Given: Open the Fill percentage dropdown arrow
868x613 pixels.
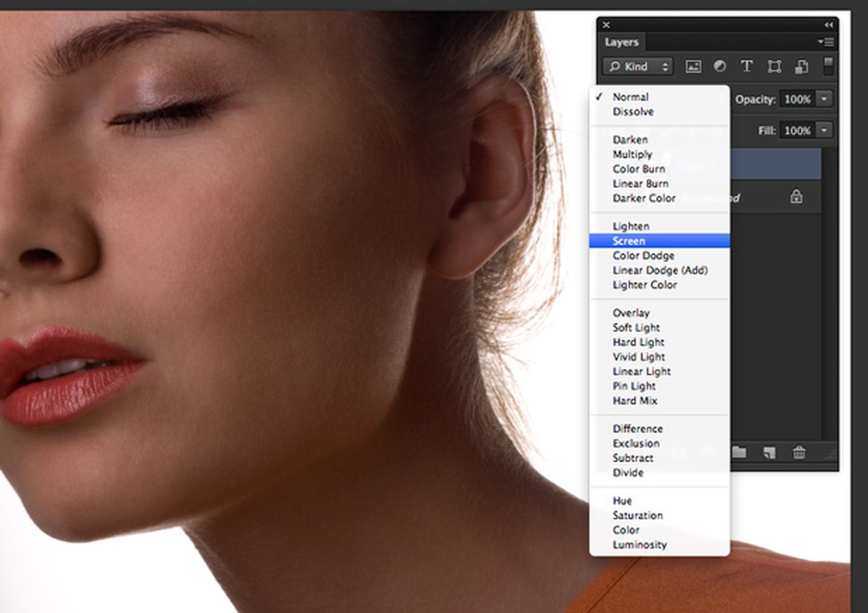Looking at the screenshot, I should coord(824,130).
